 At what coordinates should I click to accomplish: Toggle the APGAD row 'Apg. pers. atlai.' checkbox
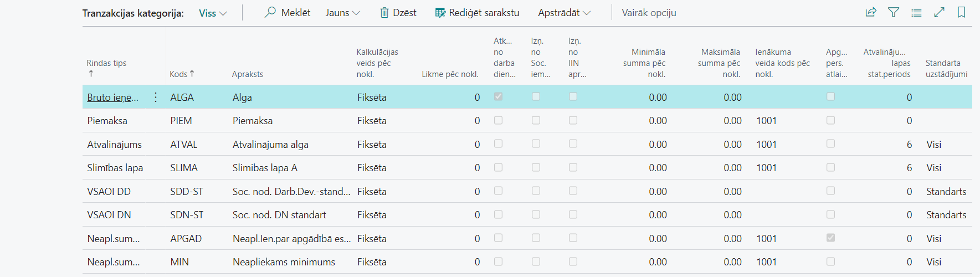click(x=830, y=238)
